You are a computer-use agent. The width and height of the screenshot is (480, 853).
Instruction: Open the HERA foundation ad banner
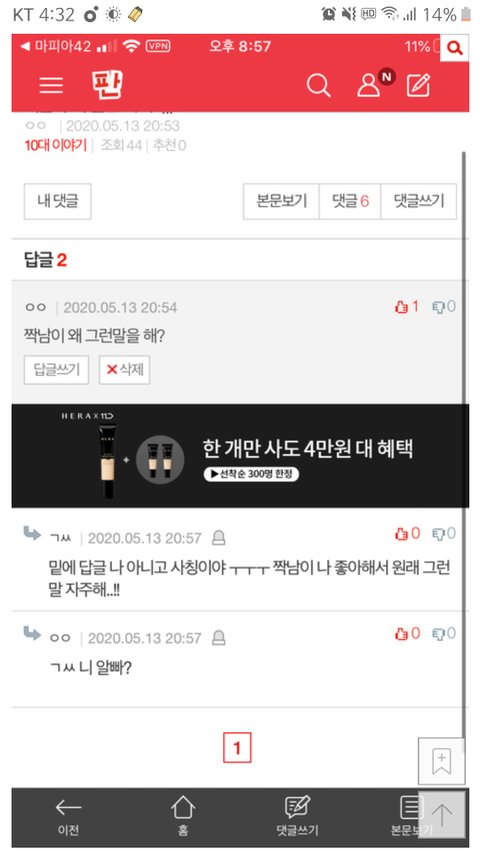[240, 456]
